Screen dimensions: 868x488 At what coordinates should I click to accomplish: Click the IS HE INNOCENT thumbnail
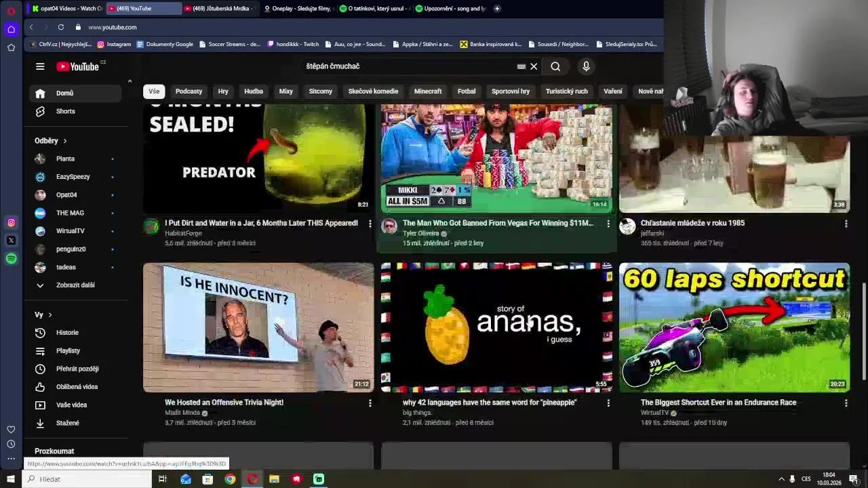pyautogui.click(x=258, y=327)
